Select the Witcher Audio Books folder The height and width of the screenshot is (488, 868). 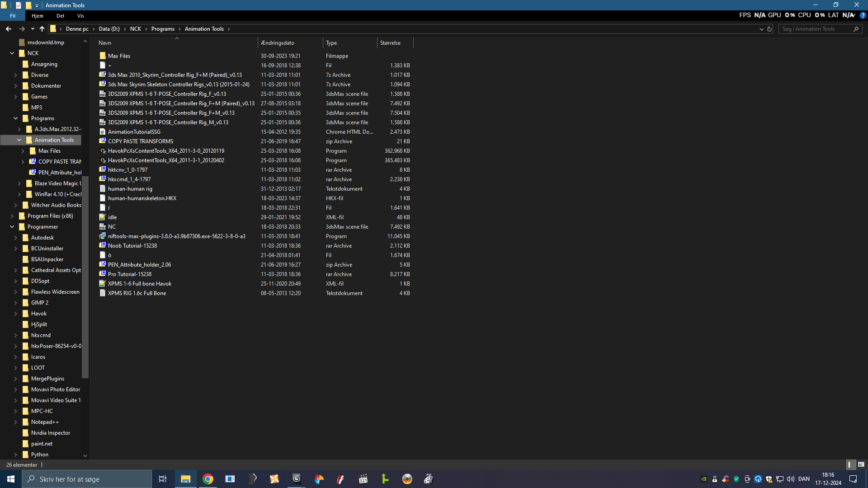[x=56, y=205]
